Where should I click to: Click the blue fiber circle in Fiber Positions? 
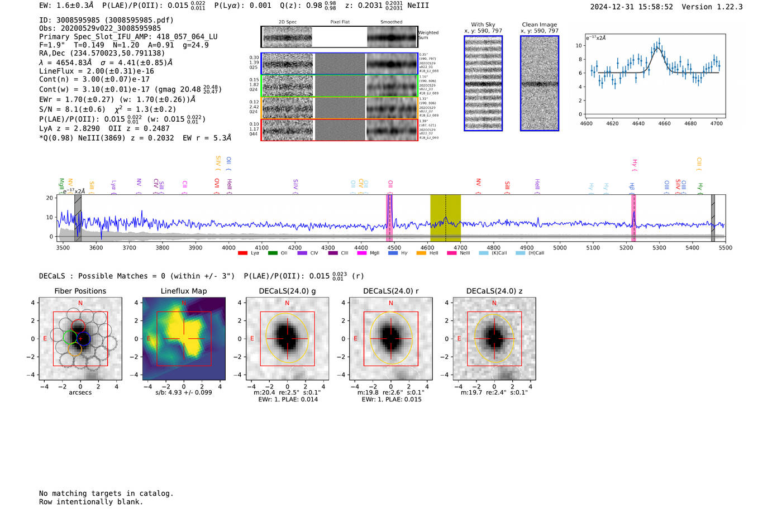(x=83, y=338)
